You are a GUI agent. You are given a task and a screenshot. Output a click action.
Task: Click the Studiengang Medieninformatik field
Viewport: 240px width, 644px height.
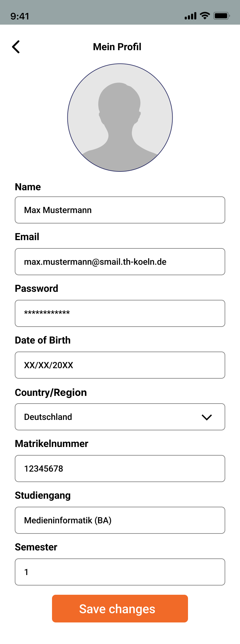point(120,520)
